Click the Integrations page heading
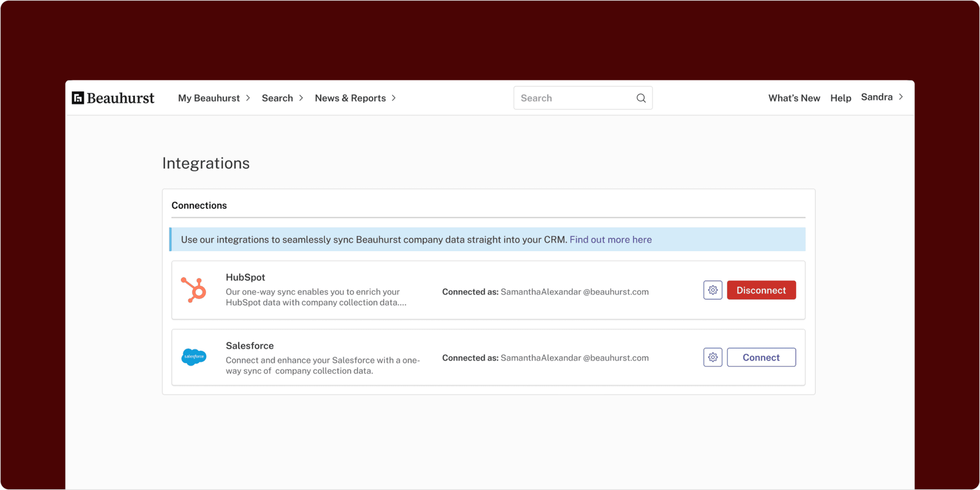The image size is (980, 490). [206, 163]
